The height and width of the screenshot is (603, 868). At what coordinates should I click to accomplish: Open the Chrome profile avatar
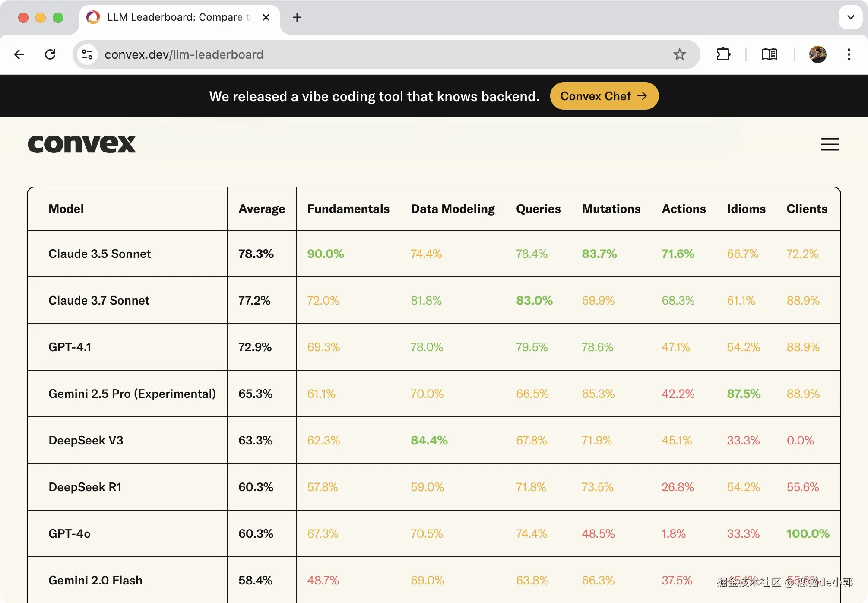click(x=817, y=54)
